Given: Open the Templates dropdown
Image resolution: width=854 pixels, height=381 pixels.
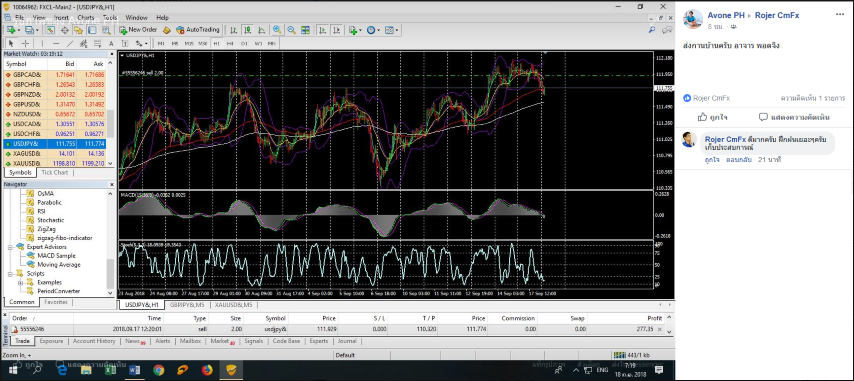Looking at the screenshot, I should [x=392, y=30].
